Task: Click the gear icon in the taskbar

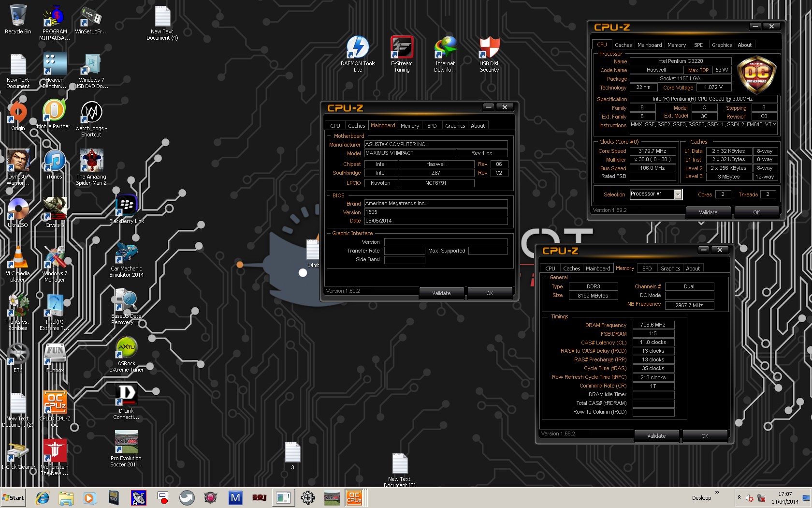Action: click(307, 497)
